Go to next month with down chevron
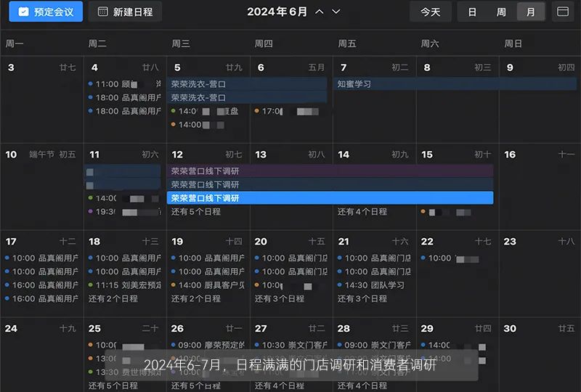The image size is (581, 392). click(x=336, y=12)
